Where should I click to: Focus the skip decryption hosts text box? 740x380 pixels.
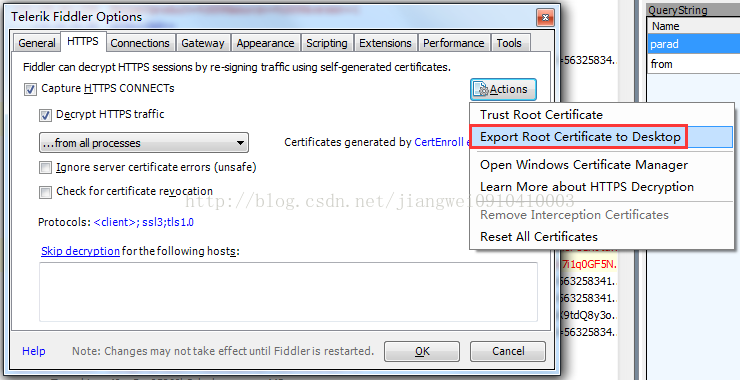288,292
